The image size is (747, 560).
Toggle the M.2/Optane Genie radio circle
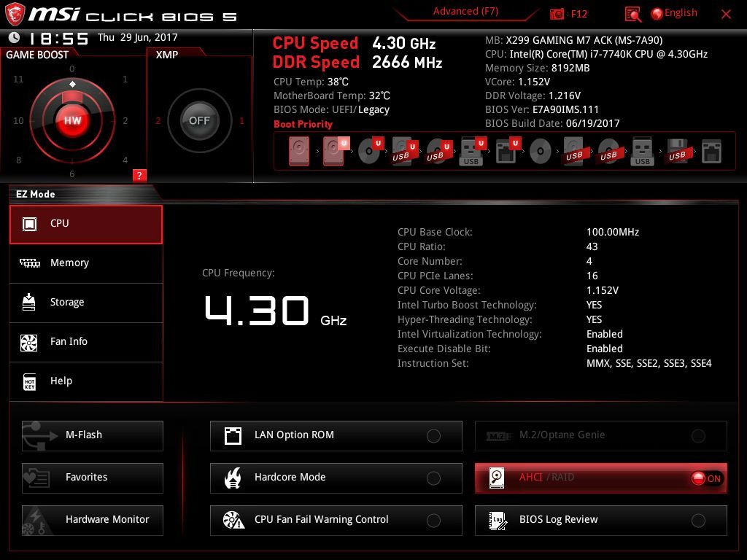(698, 436)
